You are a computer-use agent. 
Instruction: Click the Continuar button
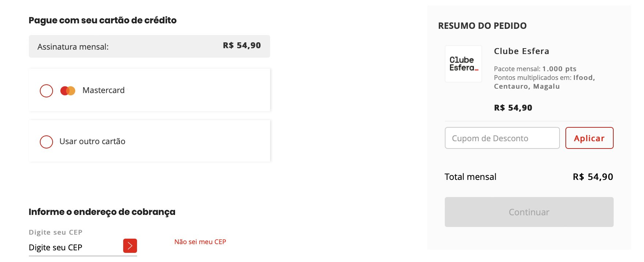point(529,212)
